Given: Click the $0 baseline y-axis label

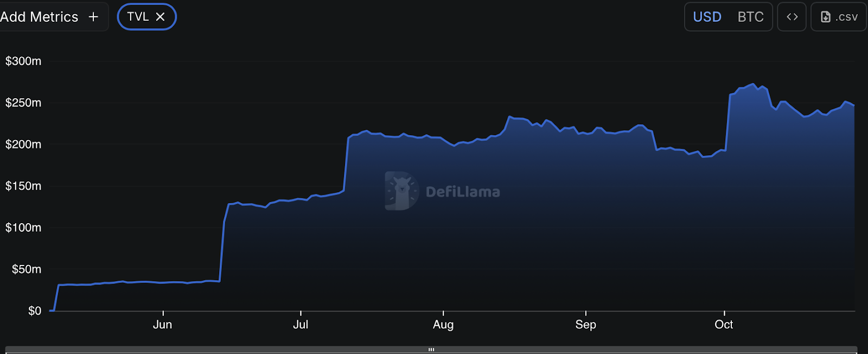Looking at the screenshot, I should tap(35, 311).
